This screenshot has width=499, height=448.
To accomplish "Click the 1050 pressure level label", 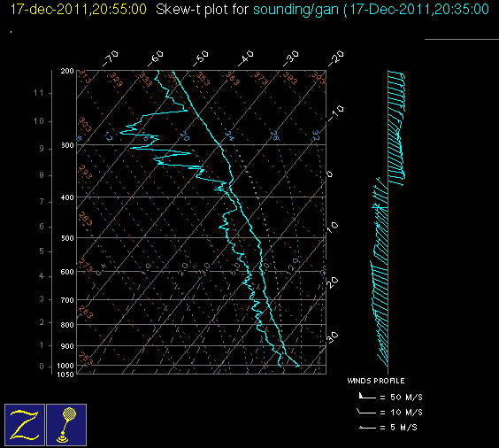I will (65, 375).
